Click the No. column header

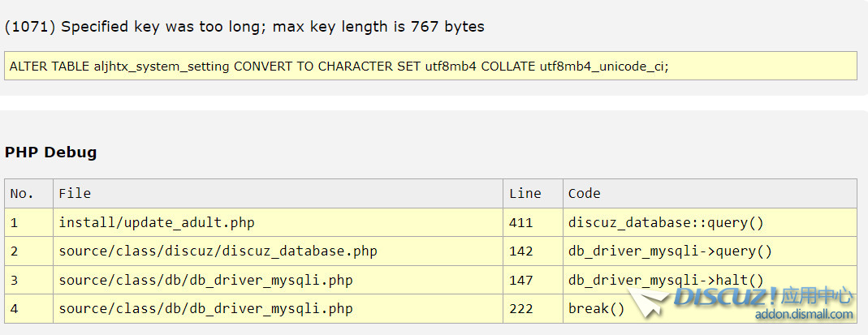click(x=22, y=193)
